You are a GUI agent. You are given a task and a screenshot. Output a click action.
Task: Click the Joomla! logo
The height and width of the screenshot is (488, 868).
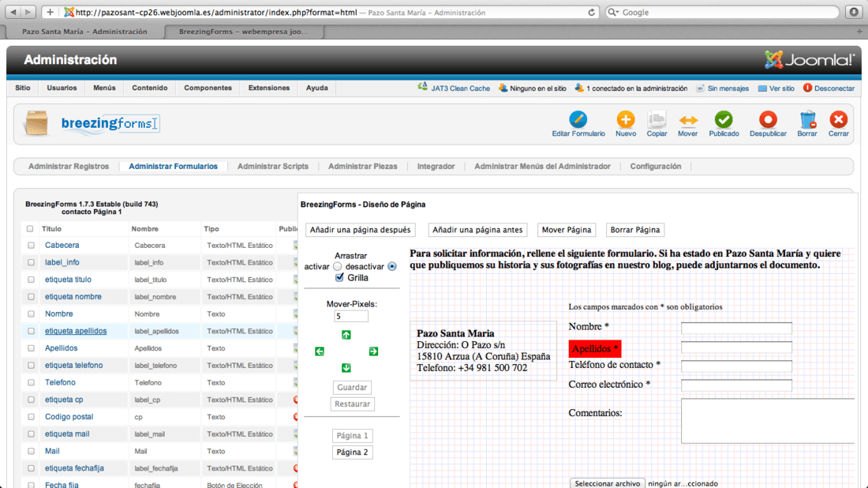pyautogui.click(x=810, y=59)
